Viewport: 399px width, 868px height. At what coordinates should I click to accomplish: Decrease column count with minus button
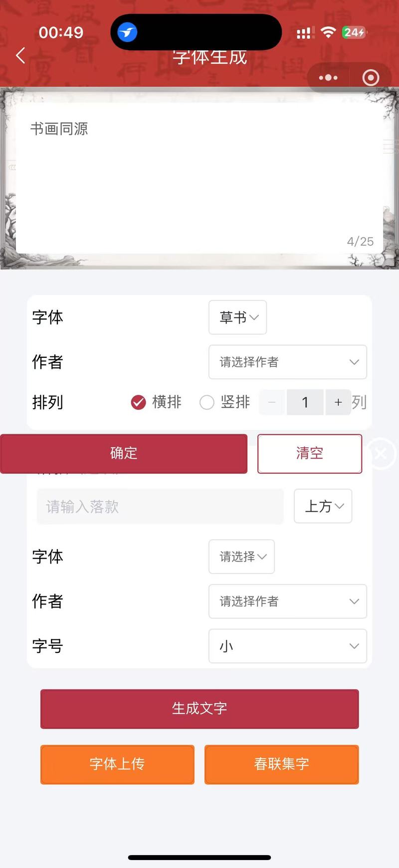(x=272, y=402)
